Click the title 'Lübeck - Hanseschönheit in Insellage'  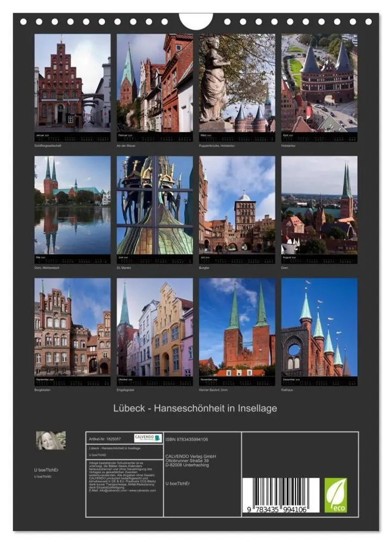pos(195,408)
